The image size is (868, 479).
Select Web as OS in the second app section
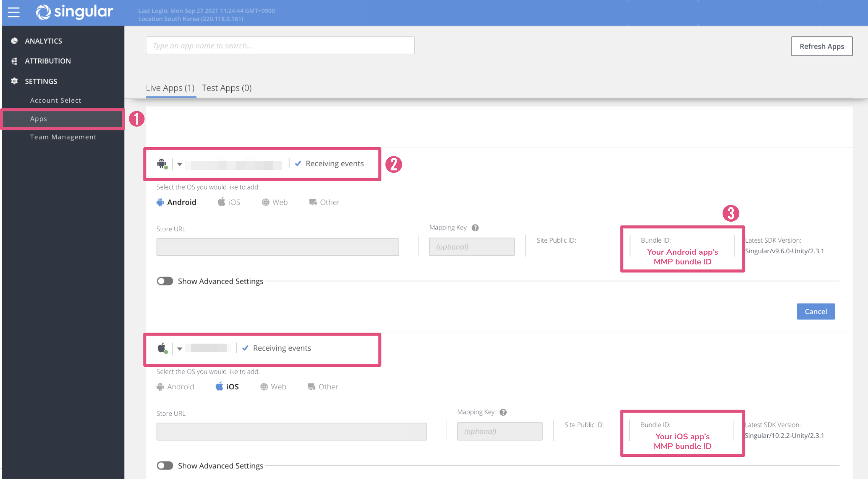(273, 387)
